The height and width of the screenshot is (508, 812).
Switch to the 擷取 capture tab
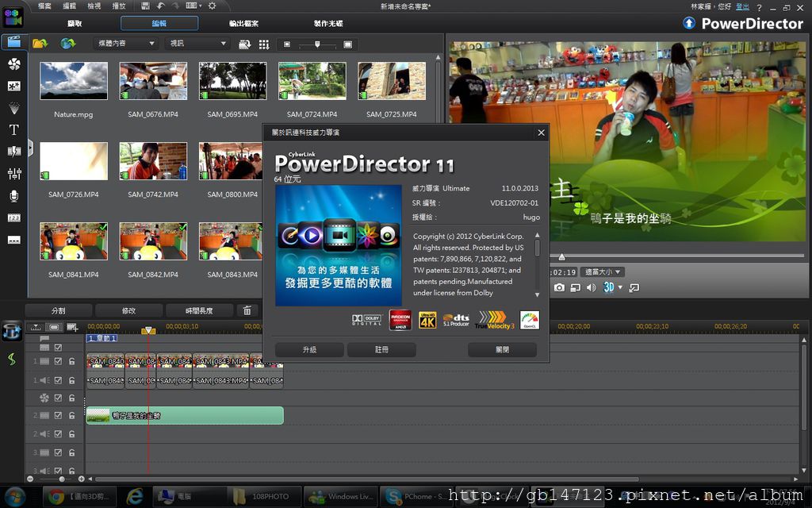point(75,23)
